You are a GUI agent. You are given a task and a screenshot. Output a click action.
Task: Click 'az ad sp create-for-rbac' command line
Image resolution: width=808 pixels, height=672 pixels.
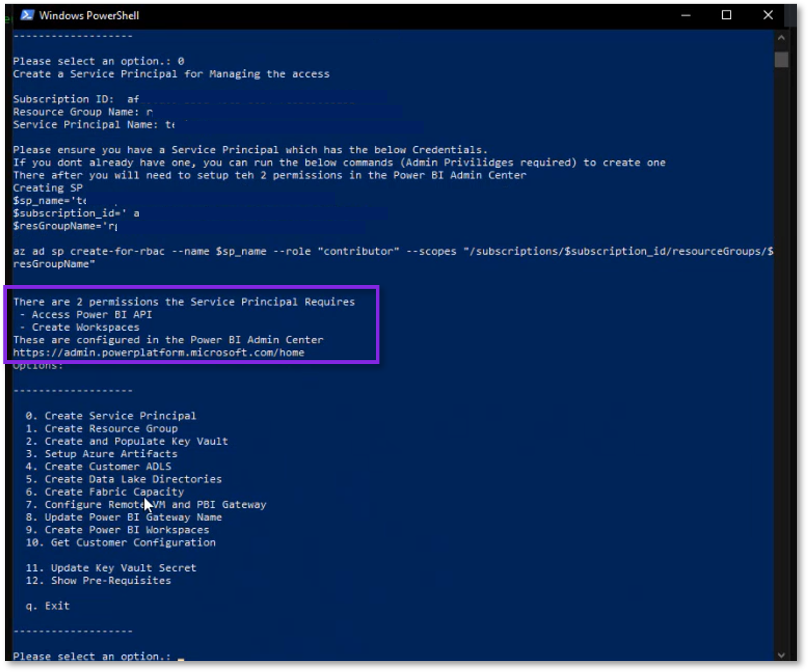coord(393,257)
